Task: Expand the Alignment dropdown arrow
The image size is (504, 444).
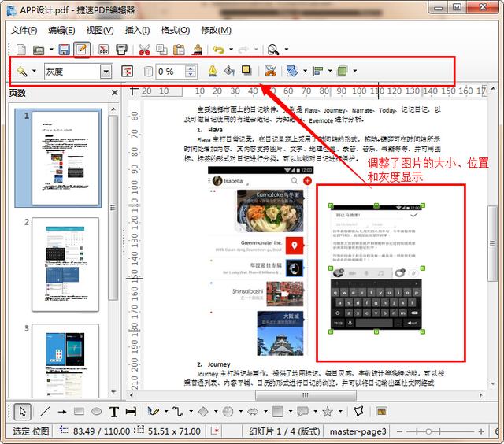Action: click(330, 71)
